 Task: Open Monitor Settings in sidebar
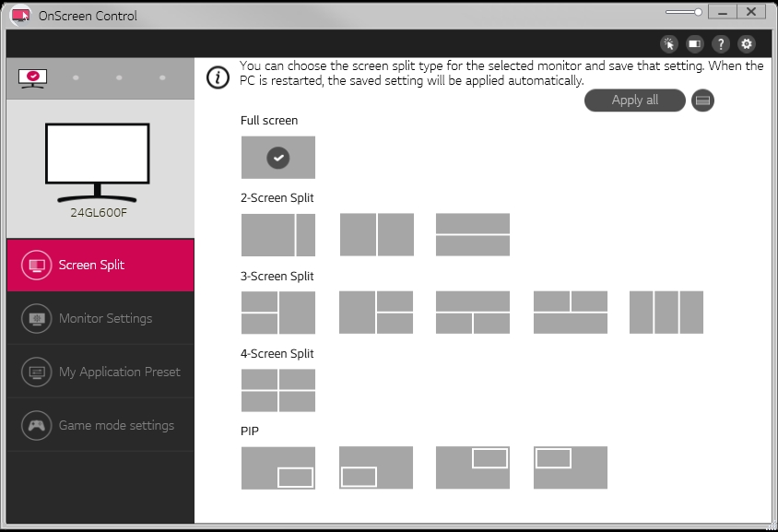pyautogui.click(x=100, y=318)
